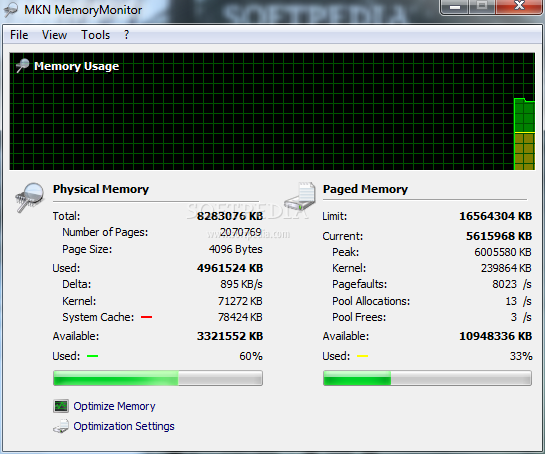Viewport: 545px width, 454px height.
Task: Click the Memory Usage graph area
Action: 272,111
